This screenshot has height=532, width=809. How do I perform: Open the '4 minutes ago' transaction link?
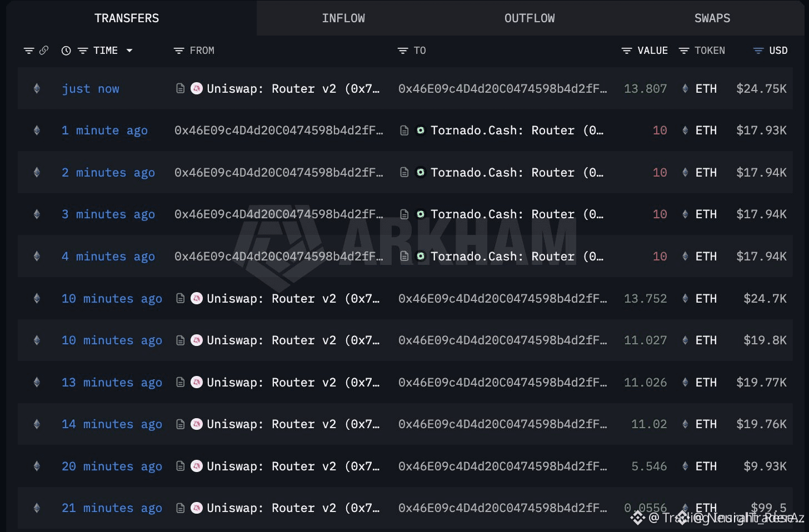(x=108, y=257)
